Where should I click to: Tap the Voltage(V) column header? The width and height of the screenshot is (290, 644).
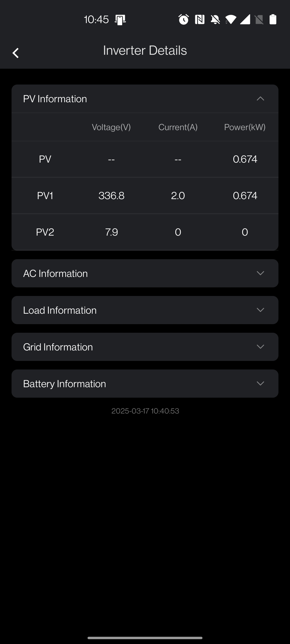coord(111,127)
